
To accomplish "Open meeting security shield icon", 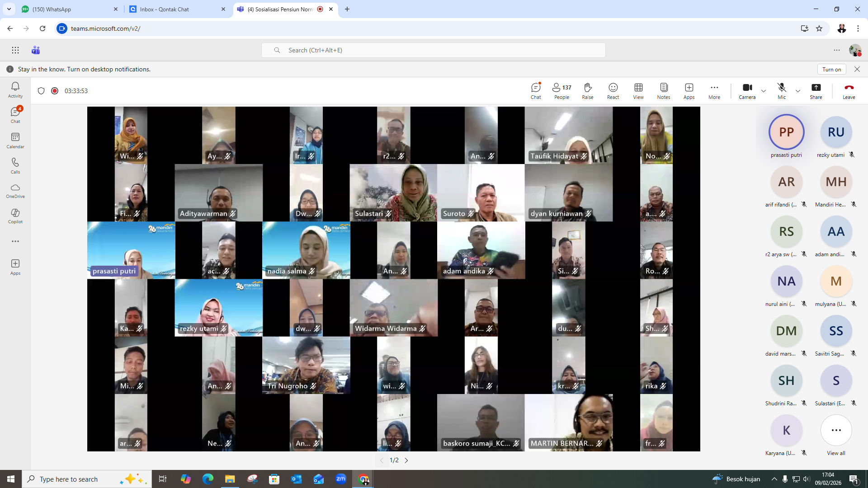I will click(x=41, y=91).
